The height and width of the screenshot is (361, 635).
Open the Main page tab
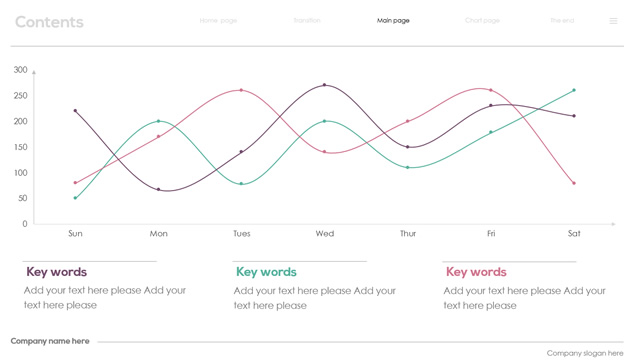tap(393, 21)
